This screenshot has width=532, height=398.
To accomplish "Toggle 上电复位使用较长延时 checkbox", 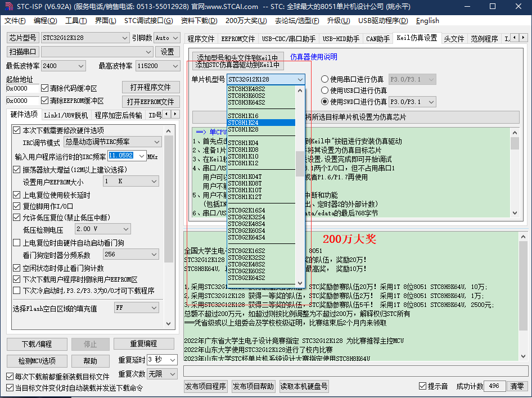I will pyautogui.click(x=17, y=195).
